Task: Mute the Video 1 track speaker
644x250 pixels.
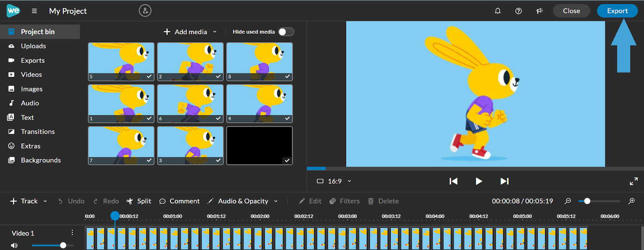Action: click(x=14, y=245)
